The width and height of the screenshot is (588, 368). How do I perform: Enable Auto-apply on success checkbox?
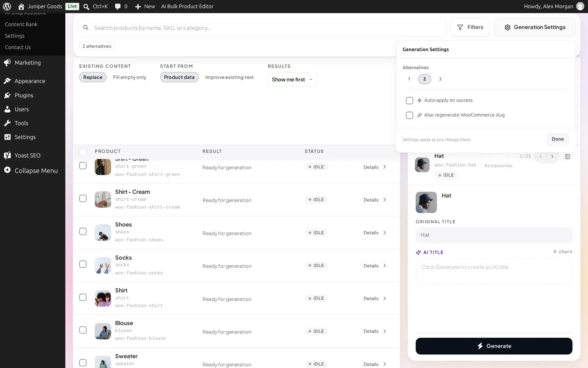click(x=409, y=101)
